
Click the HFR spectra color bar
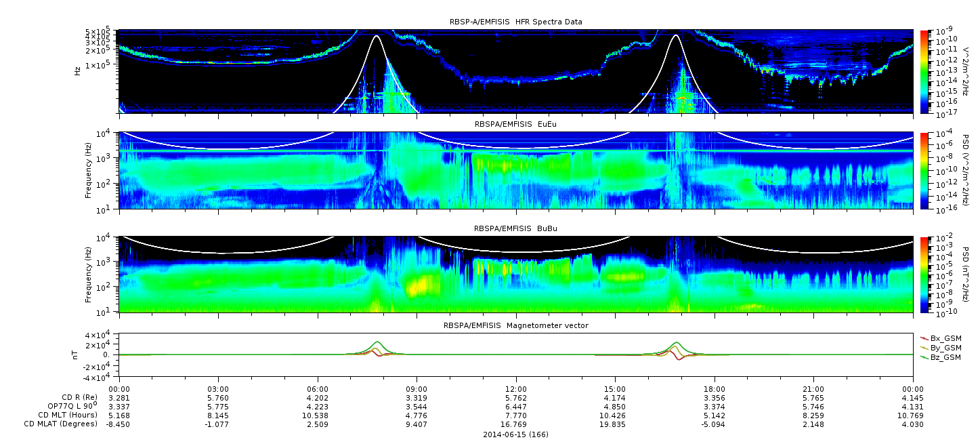924,70
